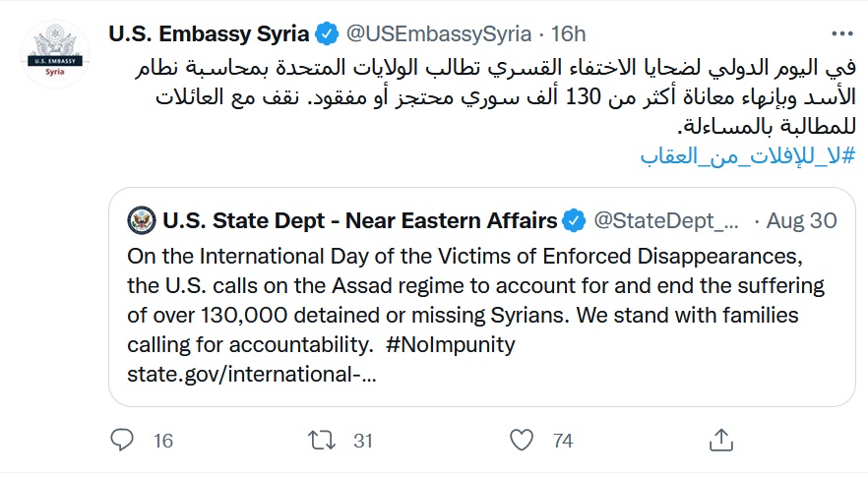Click U.S. Embassy Syria verified badge
Screen dimensions: 868x477
click(x=326, y=35)
